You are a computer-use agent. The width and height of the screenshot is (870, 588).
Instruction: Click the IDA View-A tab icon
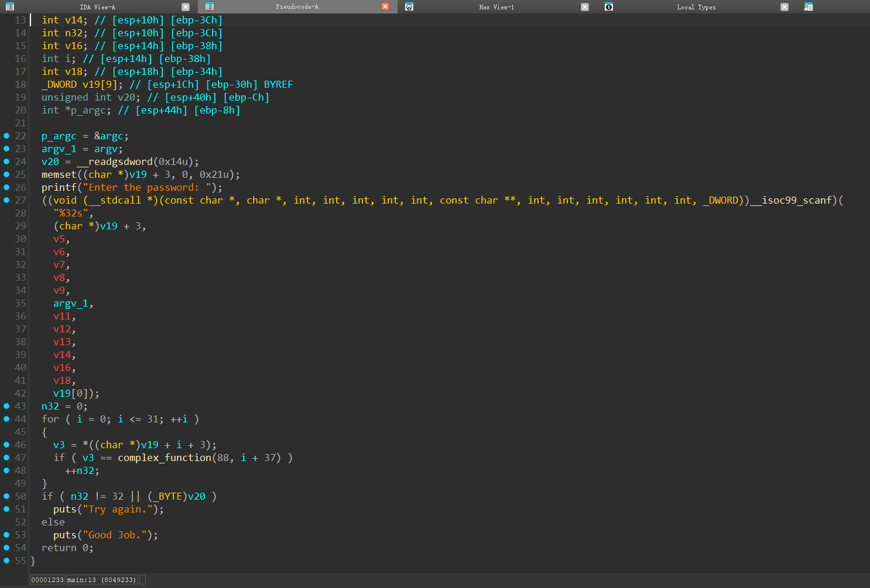tap(9, 7)
